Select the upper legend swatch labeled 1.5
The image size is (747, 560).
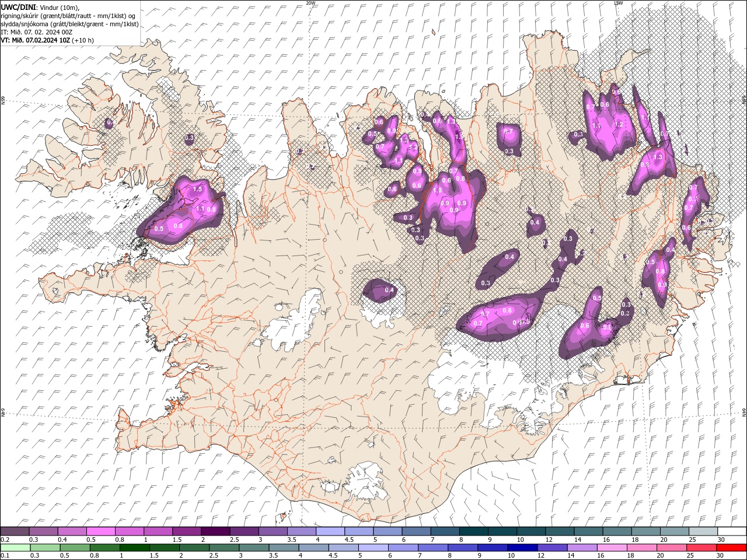click(187, 531)
